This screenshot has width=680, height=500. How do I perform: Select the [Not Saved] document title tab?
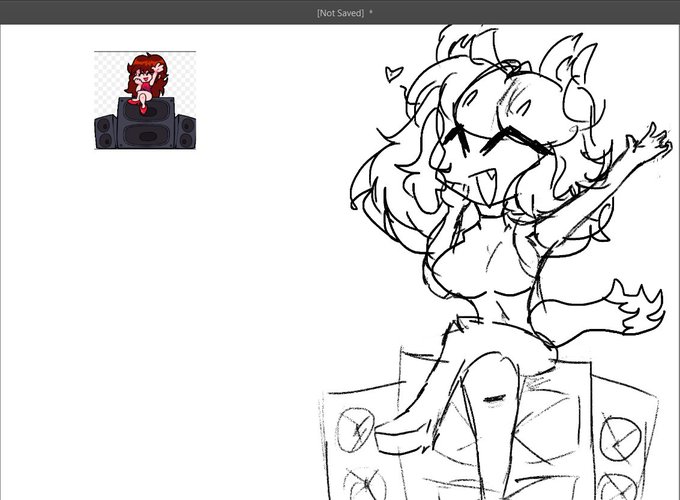click(x=344, y=13)
